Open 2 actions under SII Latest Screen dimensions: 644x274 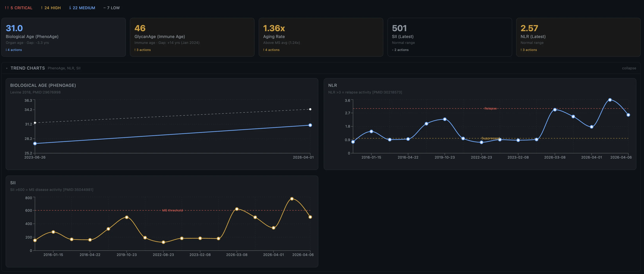(x=400, y=50)
